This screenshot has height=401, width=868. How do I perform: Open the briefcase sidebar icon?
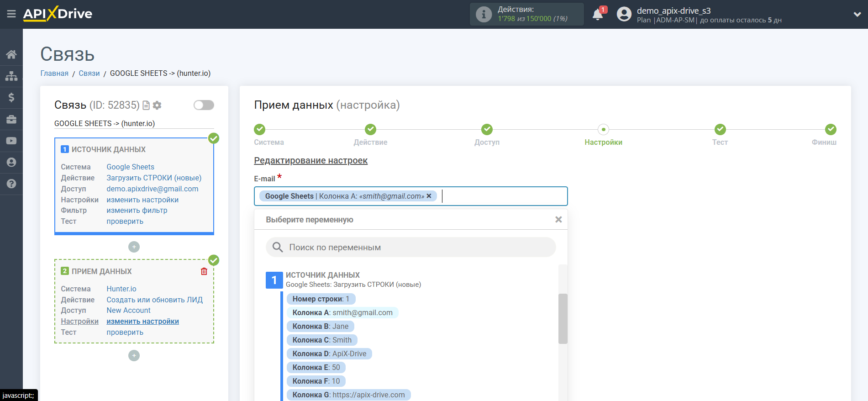tap(11, 119)
